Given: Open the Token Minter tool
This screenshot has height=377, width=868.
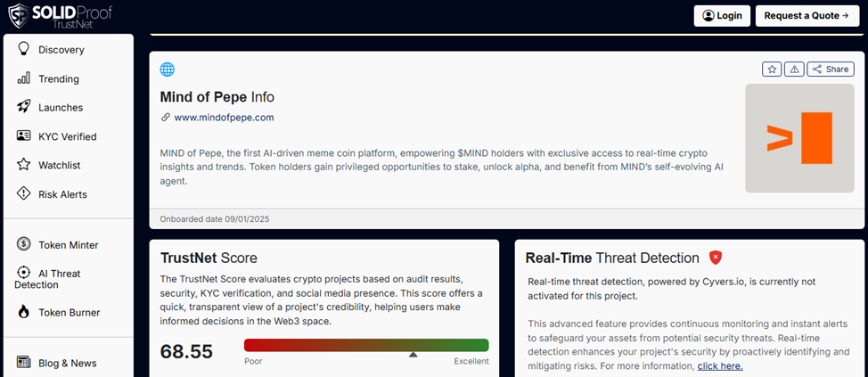Looking at the screenshot, I should click(x=69, y=245).
